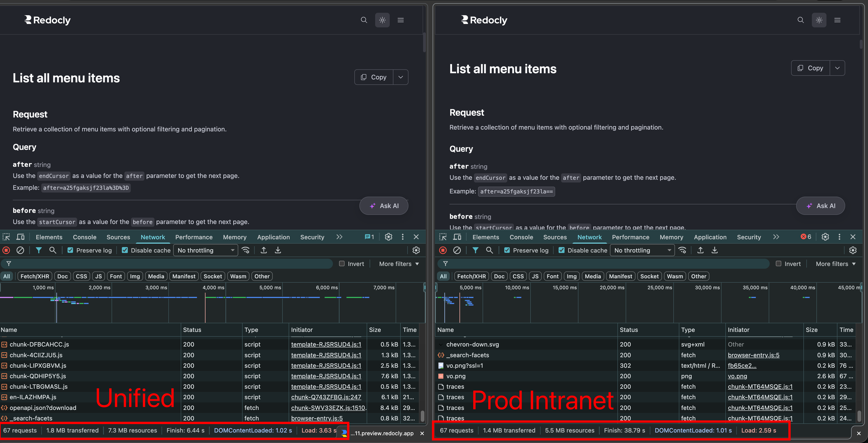Click the search icon in left Redocly header
This screenshot has width=868, height=443.
click(x=364, y=20)
